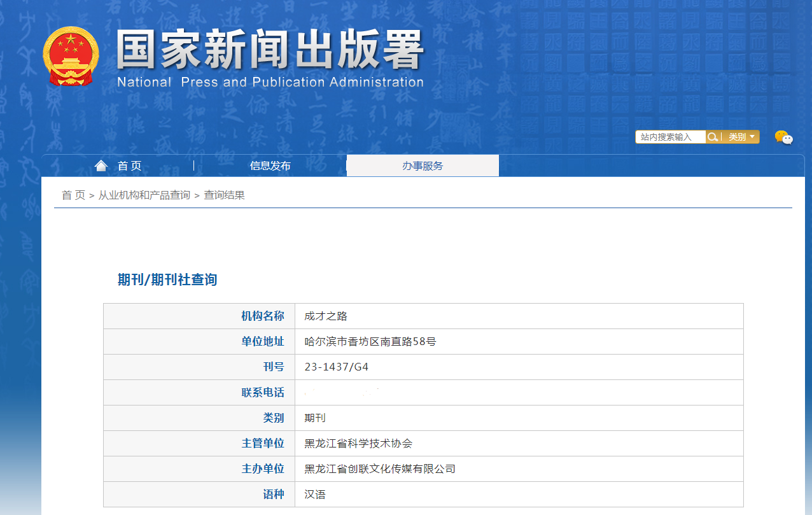Click the magnifier search icon

(713, 137)
